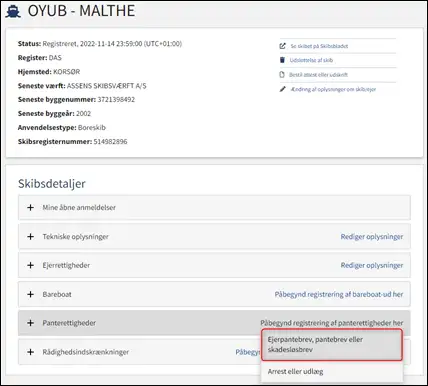Click Rediger oplysninger in Tekniske oplysninger row
The height and width of the screenshot is (386, 428).
tap(372, 237)
